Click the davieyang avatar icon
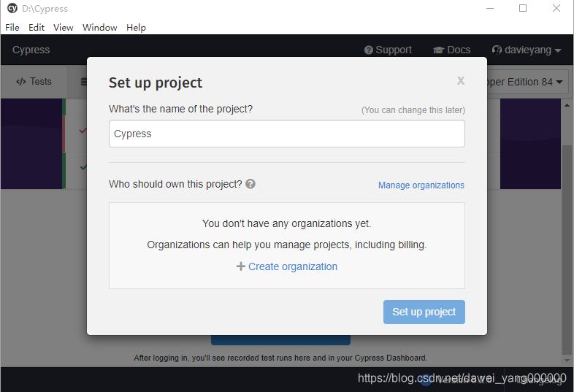This screenshot has width=574, height=392. 497,50
